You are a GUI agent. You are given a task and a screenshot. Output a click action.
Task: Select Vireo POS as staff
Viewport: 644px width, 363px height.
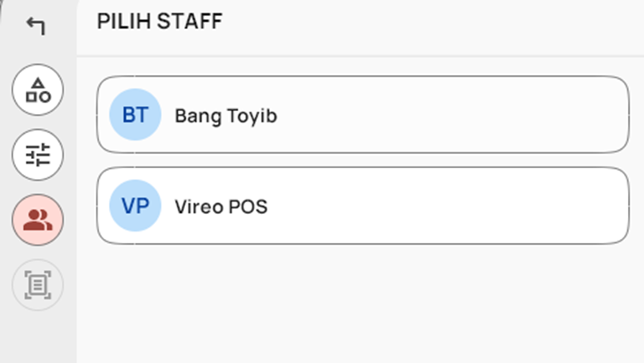pyautogui.click(x=362, y=206)
